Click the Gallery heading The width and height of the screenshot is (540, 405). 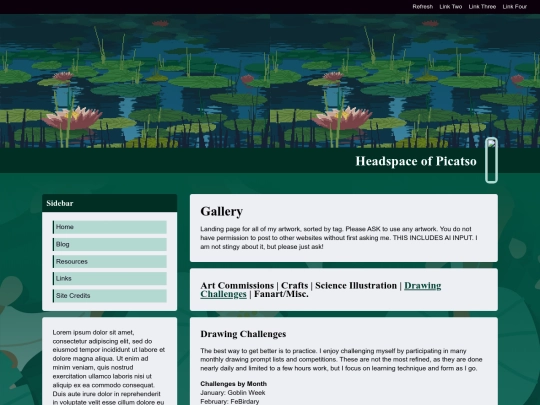coord(221,211)
